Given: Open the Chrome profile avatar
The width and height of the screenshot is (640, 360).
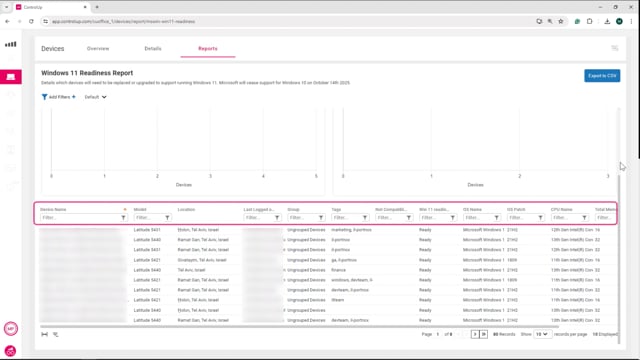Looking at the screenshot, I should click(619, 21).
